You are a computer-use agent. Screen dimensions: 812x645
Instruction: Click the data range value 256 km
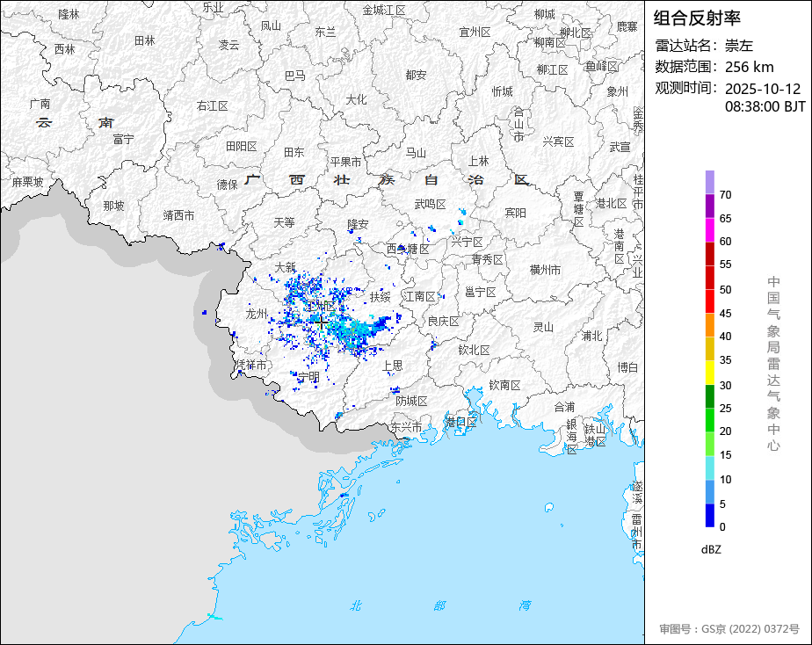750,67
